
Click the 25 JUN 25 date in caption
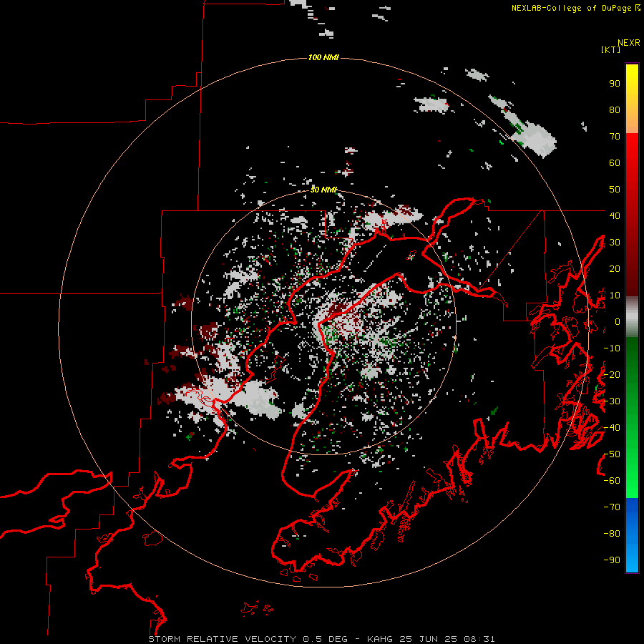(x=429, y=639)
